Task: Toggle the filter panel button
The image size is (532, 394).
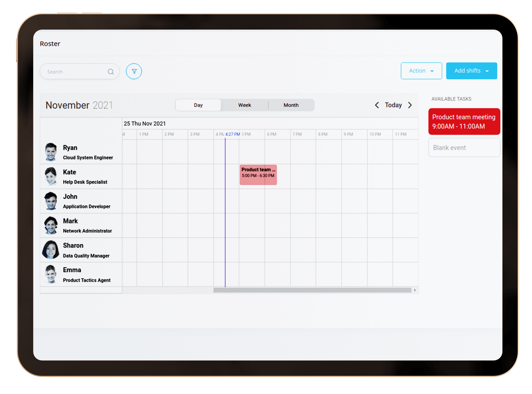Action: (134, 71)
